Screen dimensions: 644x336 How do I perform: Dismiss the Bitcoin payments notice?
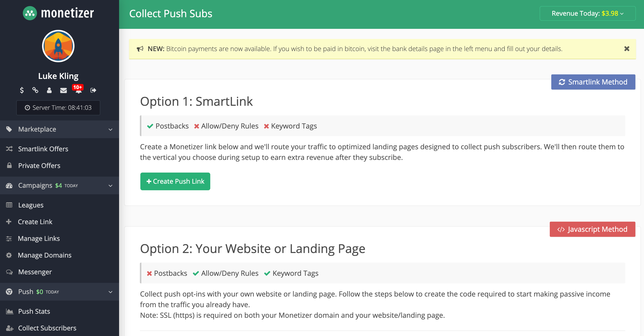pos(627,49)
